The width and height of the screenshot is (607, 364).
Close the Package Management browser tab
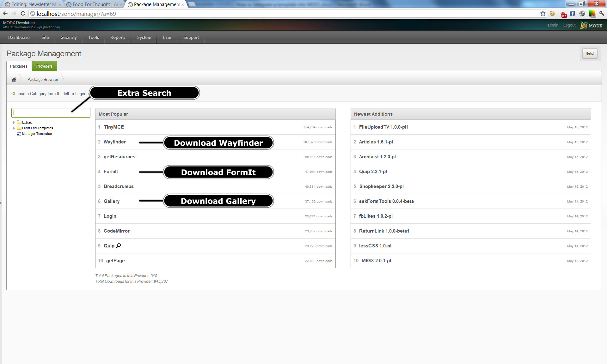coord(183,5)
